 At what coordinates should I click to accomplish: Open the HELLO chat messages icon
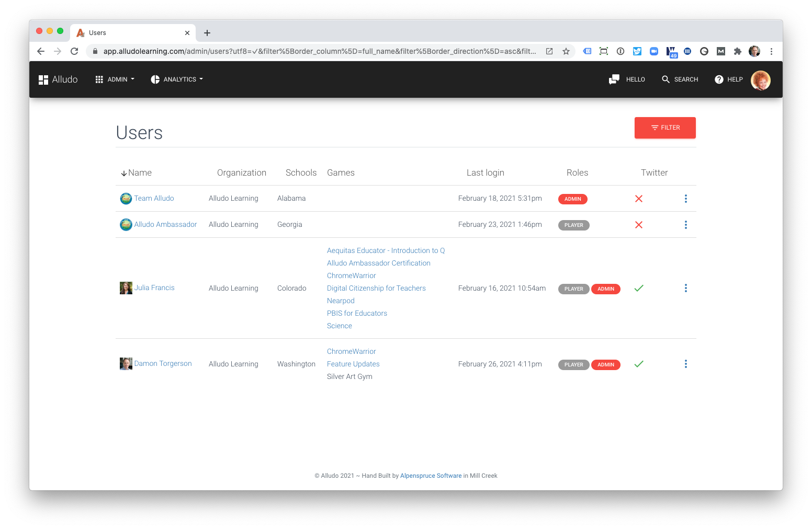click(x=613, y=79)
